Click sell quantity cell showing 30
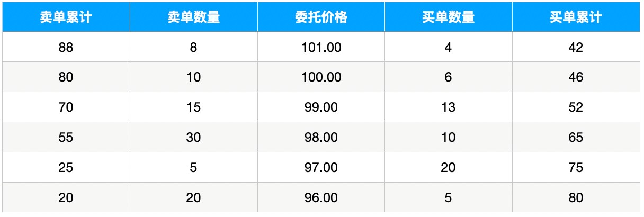The height and width of the screenshot is (217, 644). pos(194,138)
